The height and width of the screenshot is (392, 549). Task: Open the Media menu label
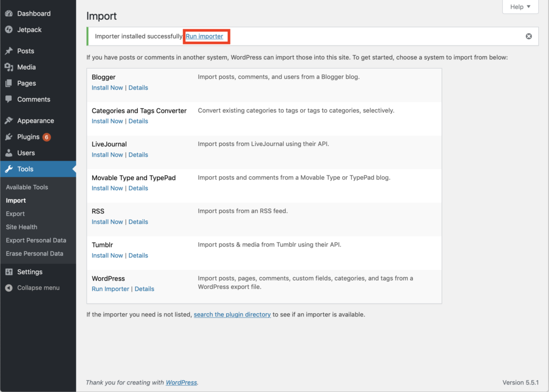pyautogui.click(x=27, y=67)
